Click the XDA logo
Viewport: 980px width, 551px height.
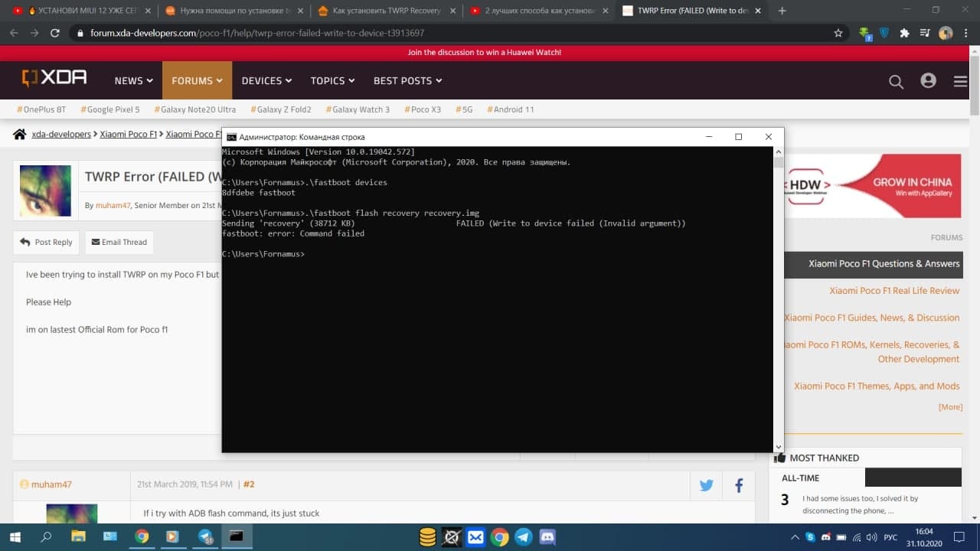click(54, 78)
